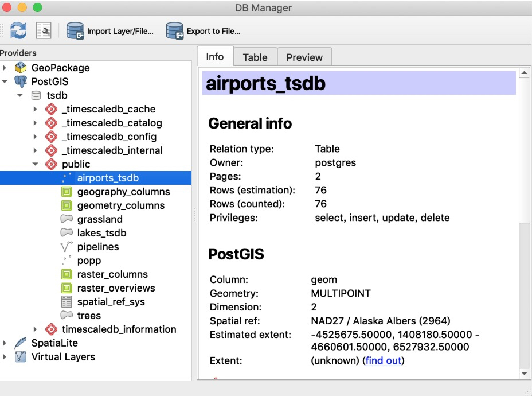Click the Import Layer/File database icon

[75, 31]
